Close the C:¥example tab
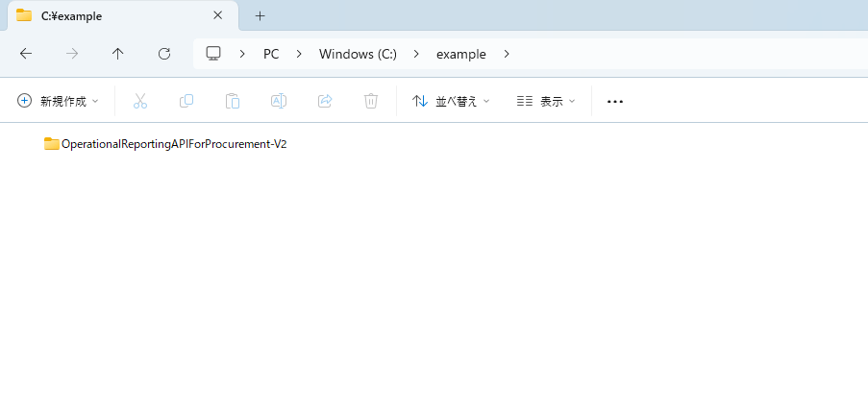The image size is (868, 412). pos(218,15)
